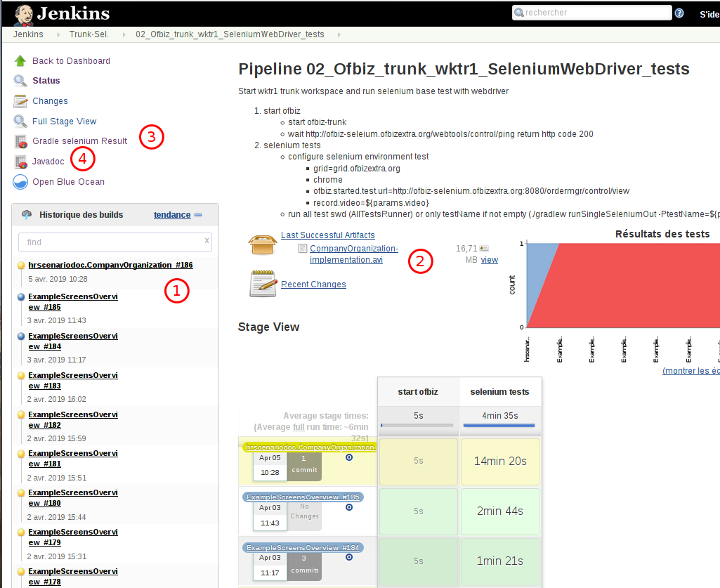Screen dimensions: 720x588
Task: Collapse the trend with the minus icon
Action: (198, 215)
